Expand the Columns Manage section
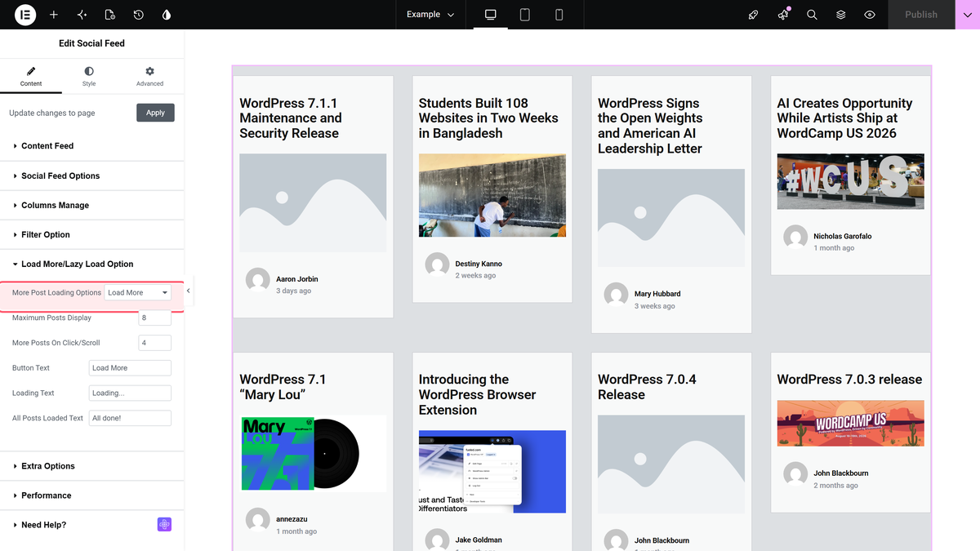This screenshot has height=551, width=980. tap(92, 205)
